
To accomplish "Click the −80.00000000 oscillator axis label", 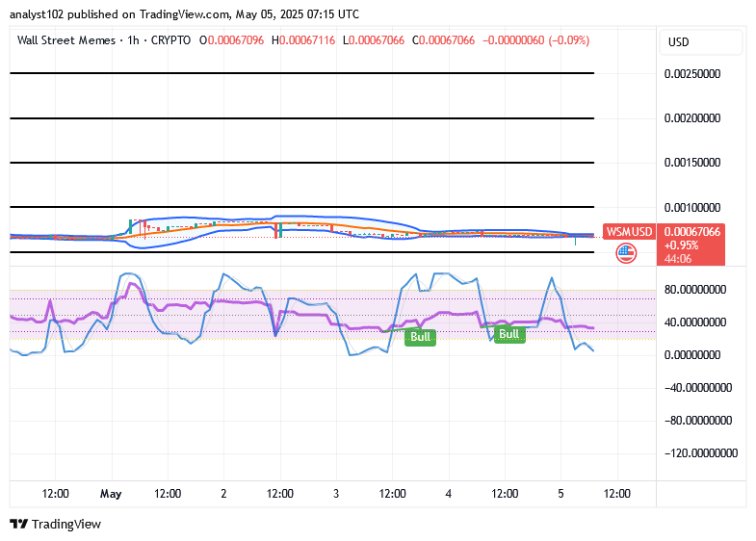I will point(698,421).
